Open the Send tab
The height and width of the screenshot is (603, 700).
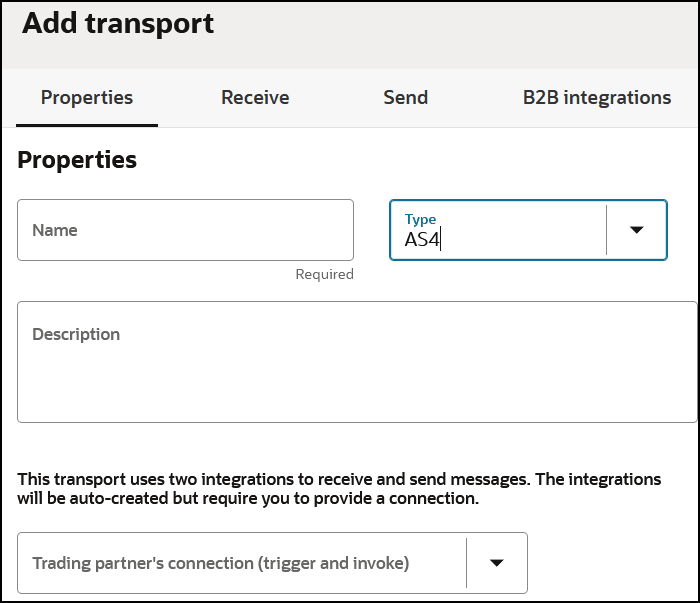[405, 98]
